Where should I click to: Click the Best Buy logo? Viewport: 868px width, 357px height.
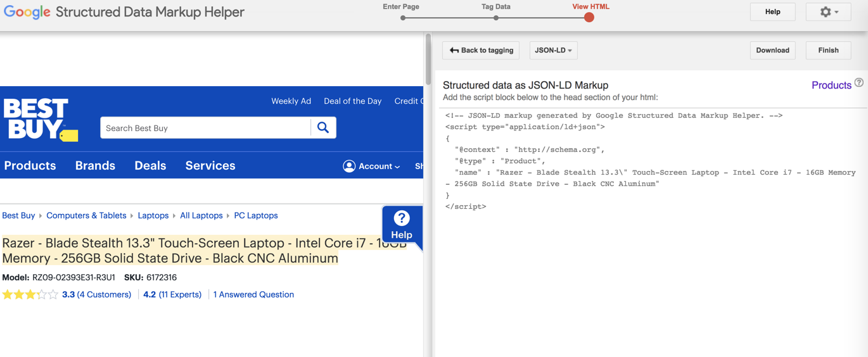click(x=41, y=120)
